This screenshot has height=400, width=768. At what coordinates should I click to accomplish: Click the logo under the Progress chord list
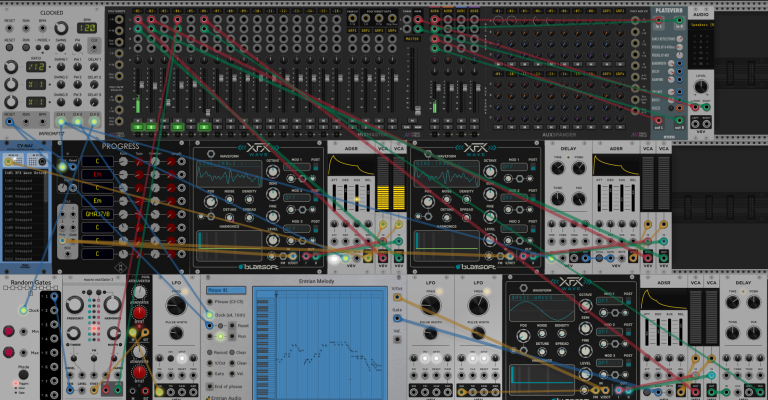(x=120, y=268)
